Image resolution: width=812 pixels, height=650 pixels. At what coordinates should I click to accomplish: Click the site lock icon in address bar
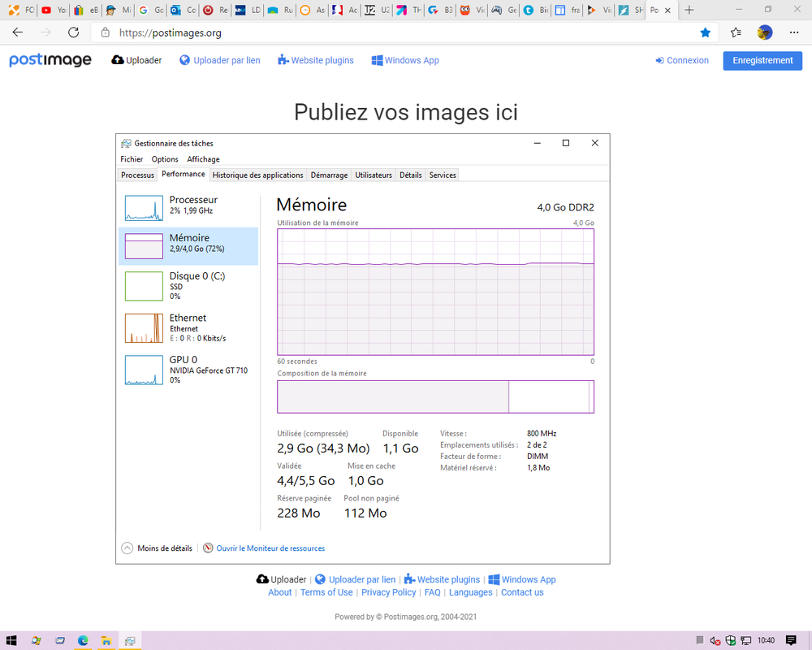(x=105, y=32)
